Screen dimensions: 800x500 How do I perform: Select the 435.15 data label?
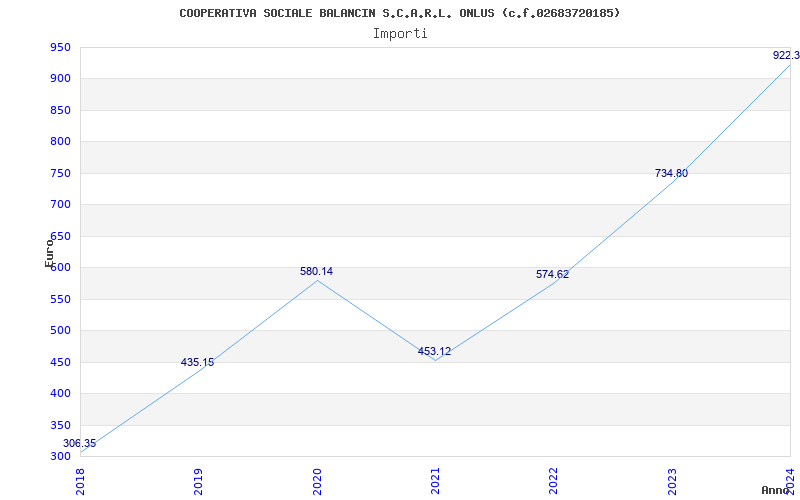197,362
